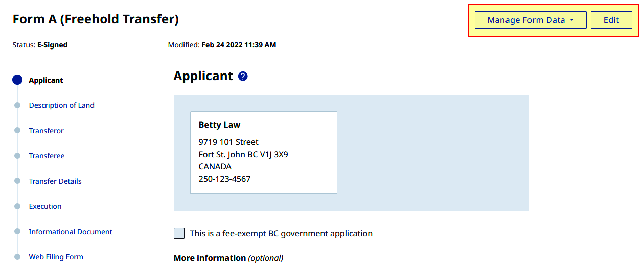This screenshot has height=271, width=644.
Task: Click the caret arrow on Manage Form Data
Action: pyautogui.click(x=571, y=20)
